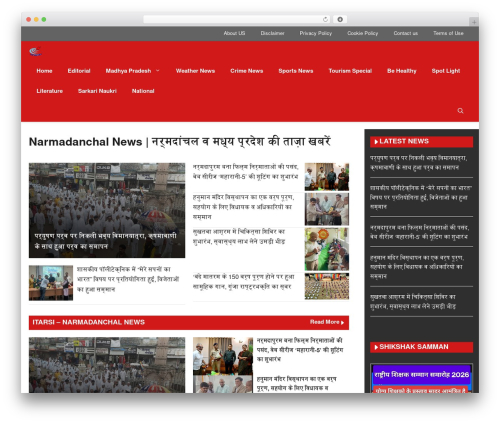Image resolution: width=500 pixels, height=423 pixels.
Task: Select Spot Light in the menu
Action: [x=446, y=71]
